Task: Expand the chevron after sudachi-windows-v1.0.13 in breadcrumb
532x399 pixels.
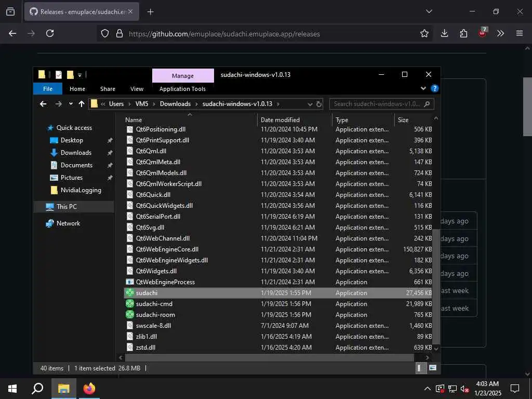Action: (278, 104)
